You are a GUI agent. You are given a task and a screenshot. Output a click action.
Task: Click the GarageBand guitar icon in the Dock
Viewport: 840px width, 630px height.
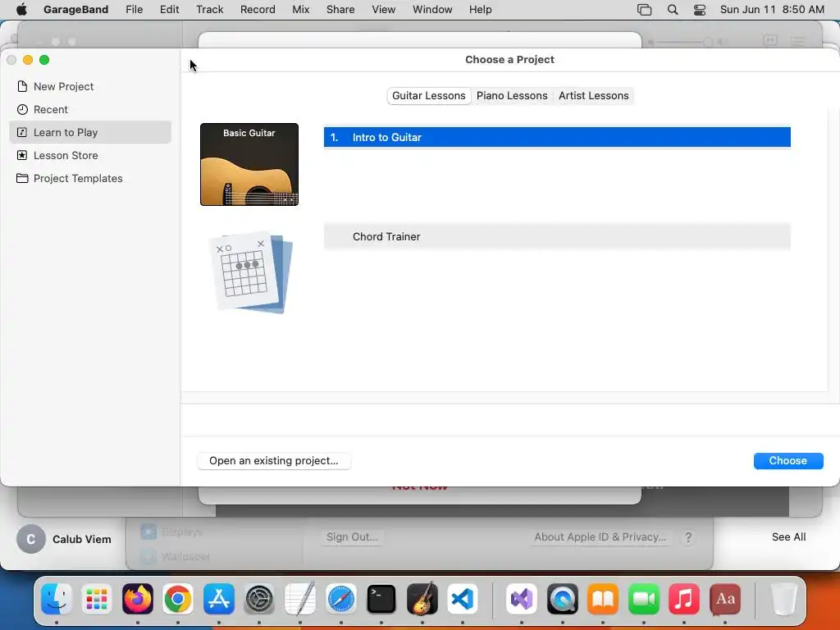(x=422, y=599)
